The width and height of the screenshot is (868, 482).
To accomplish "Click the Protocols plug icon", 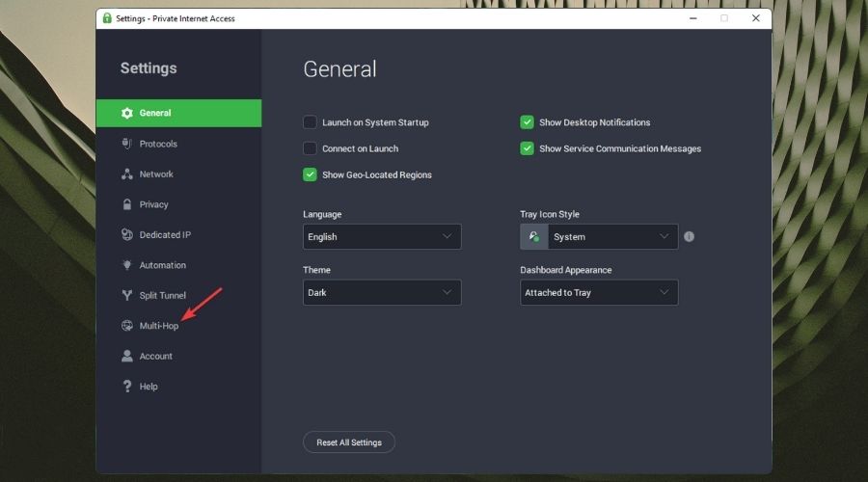I will (x=127, y=144).
